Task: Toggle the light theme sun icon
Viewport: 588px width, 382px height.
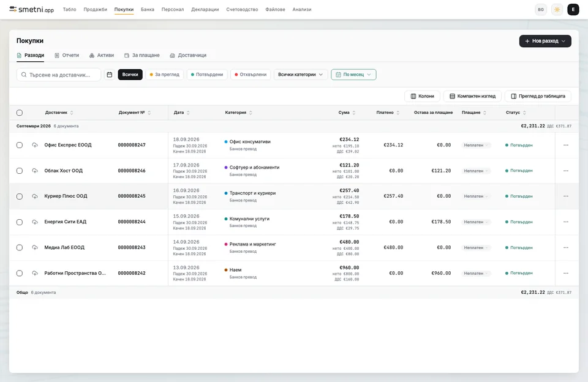Action: (x=557, y=10)
